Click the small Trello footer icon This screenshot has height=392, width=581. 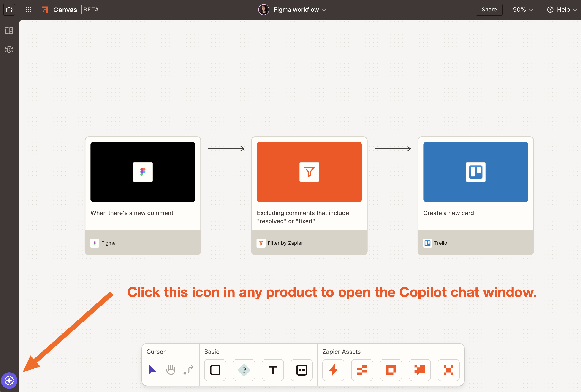point(427,243)
